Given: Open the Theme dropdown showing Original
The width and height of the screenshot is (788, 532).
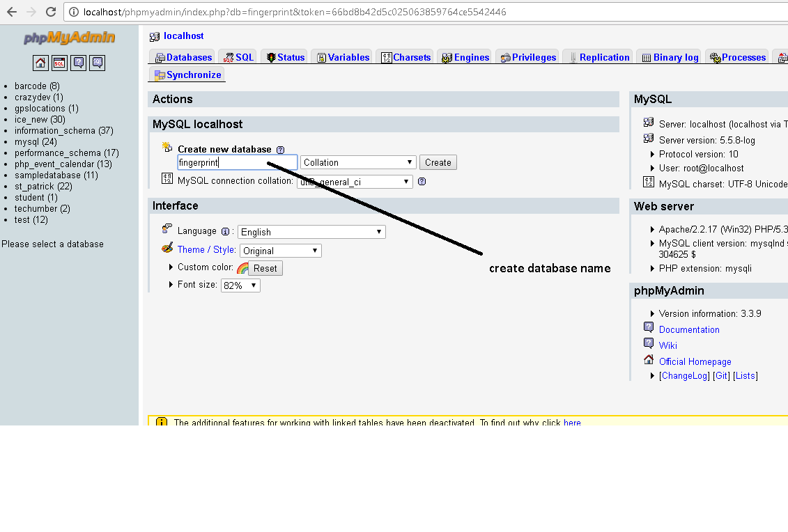Looking at the screenshot, I should (x=280, y=251).
